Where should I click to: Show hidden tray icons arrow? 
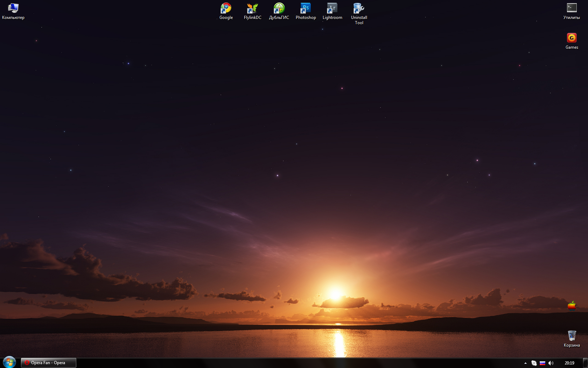525,363
